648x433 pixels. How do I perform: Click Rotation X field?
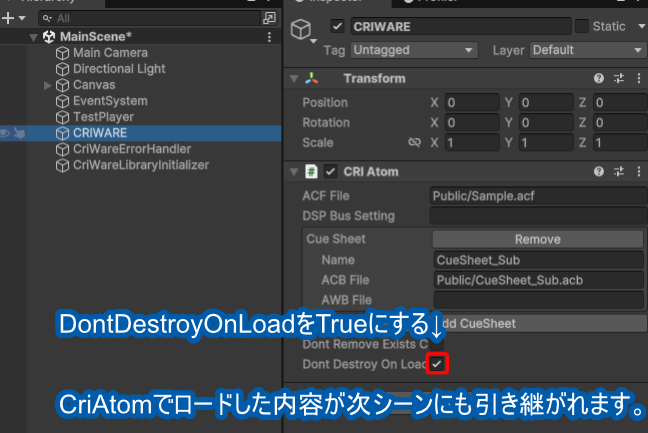pyautogui.click(x=472, y=123)
